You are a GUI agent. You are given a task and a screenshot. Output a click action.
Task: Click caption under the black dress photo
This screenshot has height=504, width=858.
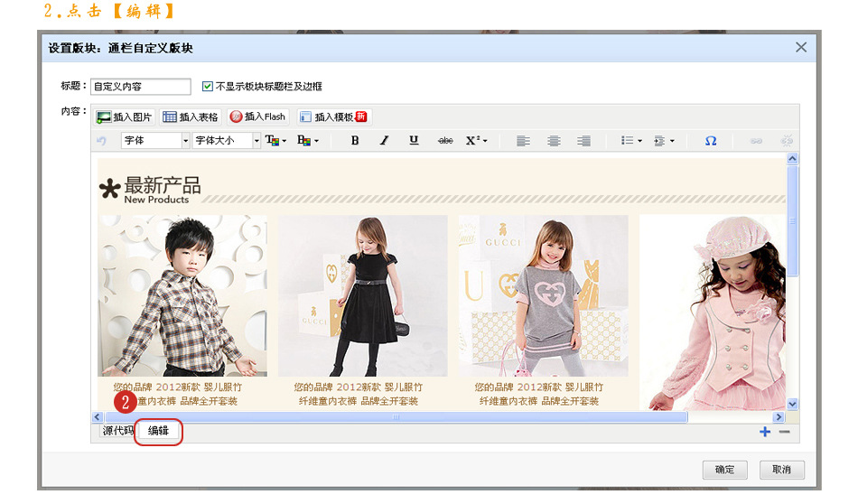[x=359, y=394]
